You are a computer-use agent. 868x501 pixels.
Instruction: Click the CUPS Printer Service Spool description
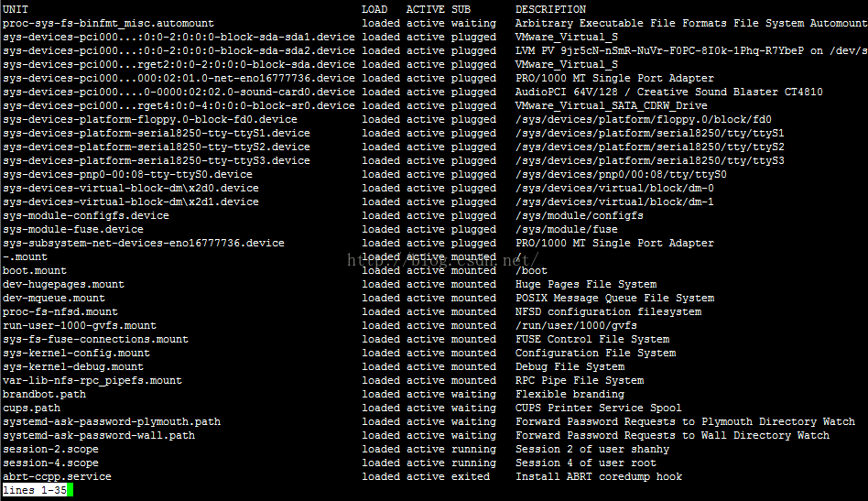coord(599,408)
